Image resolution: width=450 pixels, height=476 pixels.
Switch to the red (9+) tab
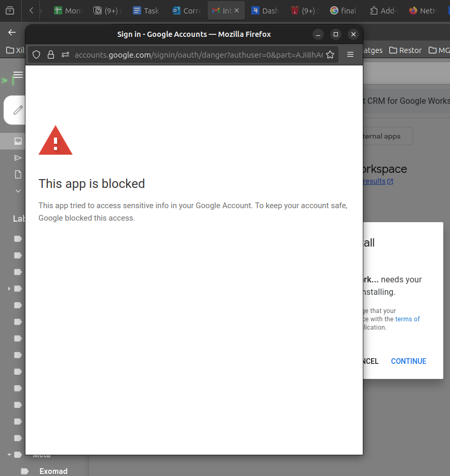(x=304, y=10)
